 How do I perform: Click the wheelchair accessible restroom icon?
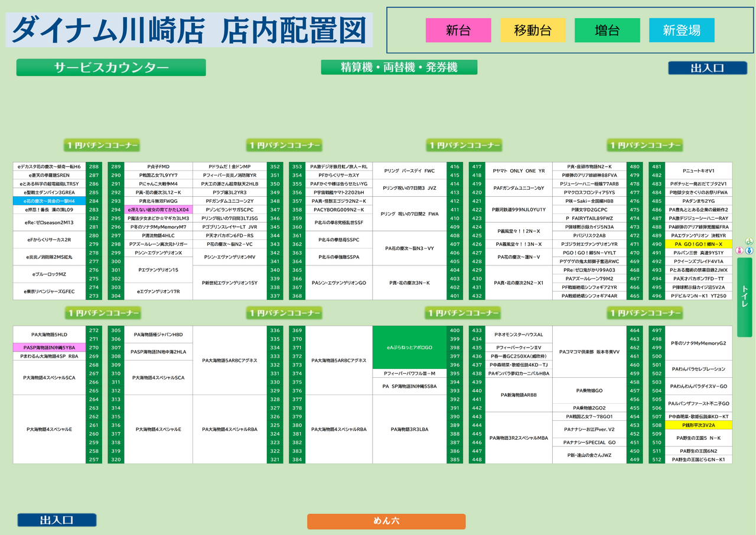coord(750,242)
